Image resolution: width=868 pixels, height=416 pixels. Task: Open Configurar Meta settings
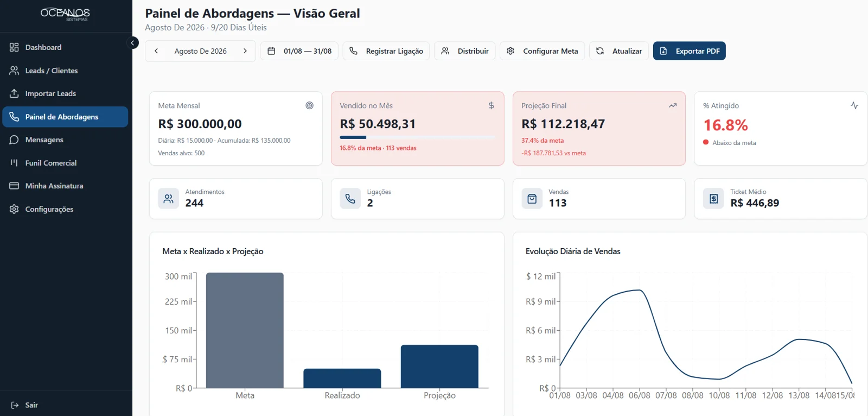click(542, 51)
